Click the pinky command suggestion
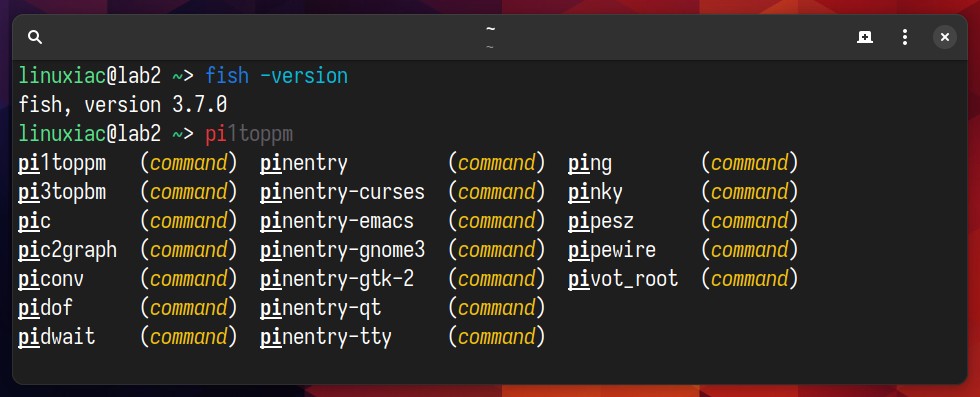980x397 pixels. pyautogui.click(x=595, y=192)
